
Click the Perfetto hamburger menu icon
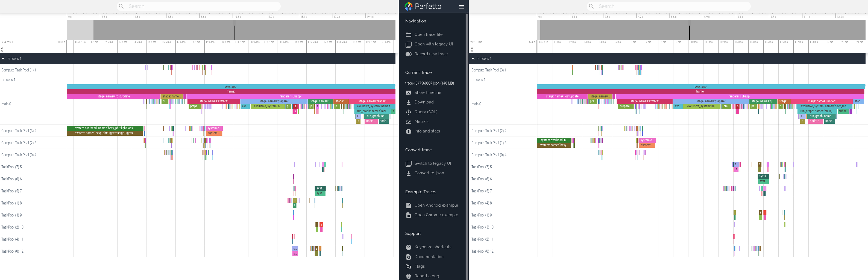pyautogui.click(x=461, y=6)
